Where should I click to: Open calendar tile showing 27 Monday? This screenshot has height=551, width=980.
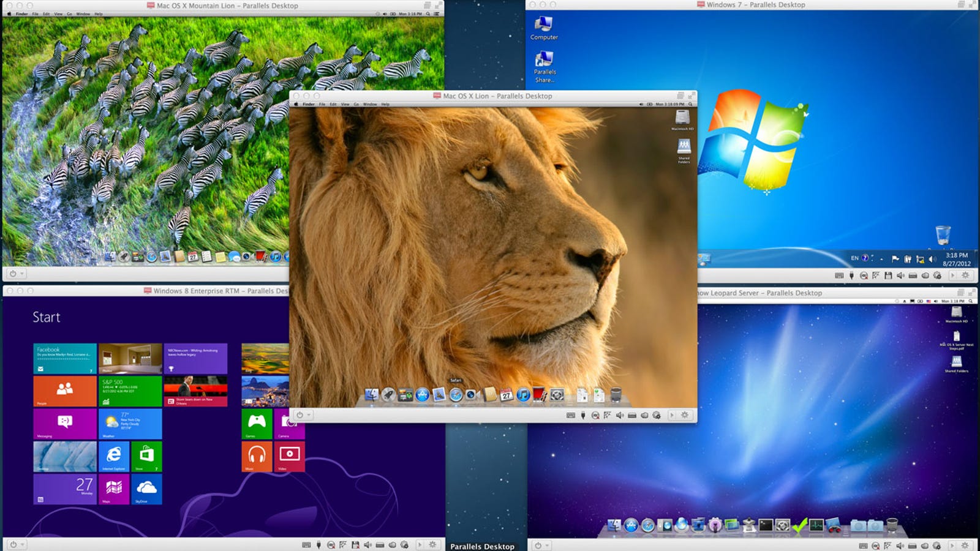click(65, 489)
